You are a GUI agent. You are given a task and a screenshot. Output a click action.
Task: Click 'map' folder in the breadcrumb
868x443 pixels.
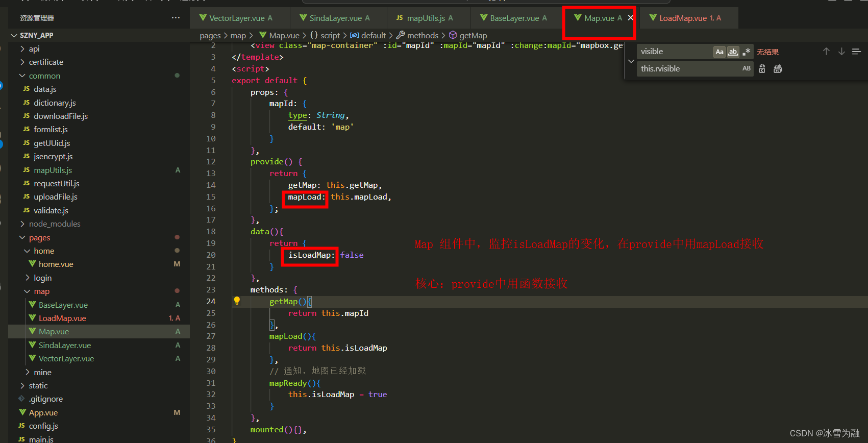pos(238,36)
